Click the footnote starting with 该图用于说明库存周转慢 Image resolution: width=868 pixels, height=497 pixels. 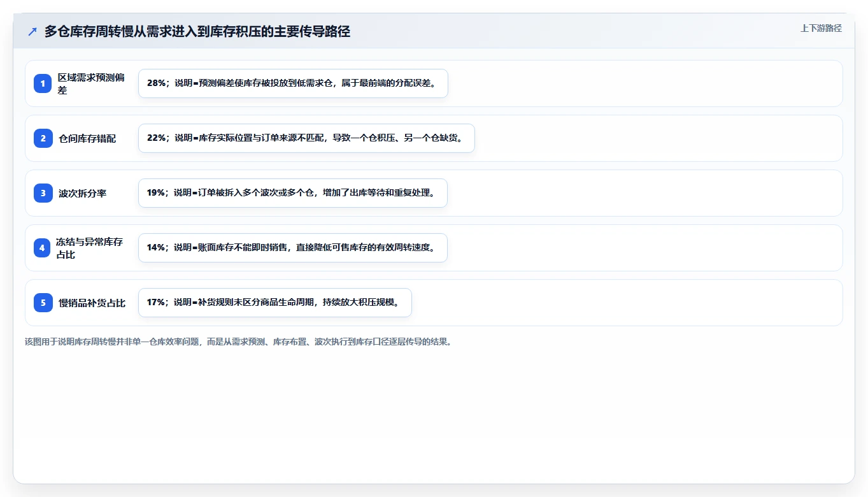(x=238, y=342)
